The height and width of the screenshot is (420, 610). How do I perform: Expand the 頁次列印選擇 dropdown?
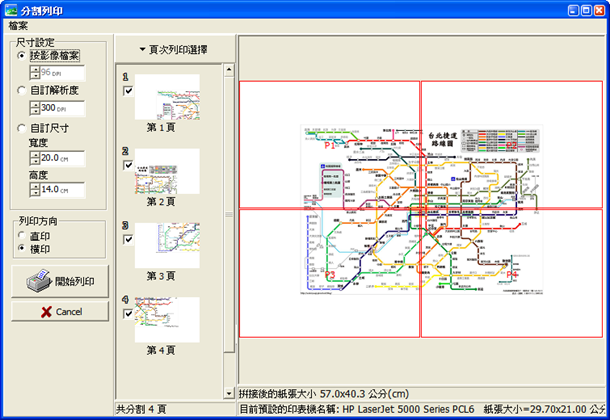174,50
